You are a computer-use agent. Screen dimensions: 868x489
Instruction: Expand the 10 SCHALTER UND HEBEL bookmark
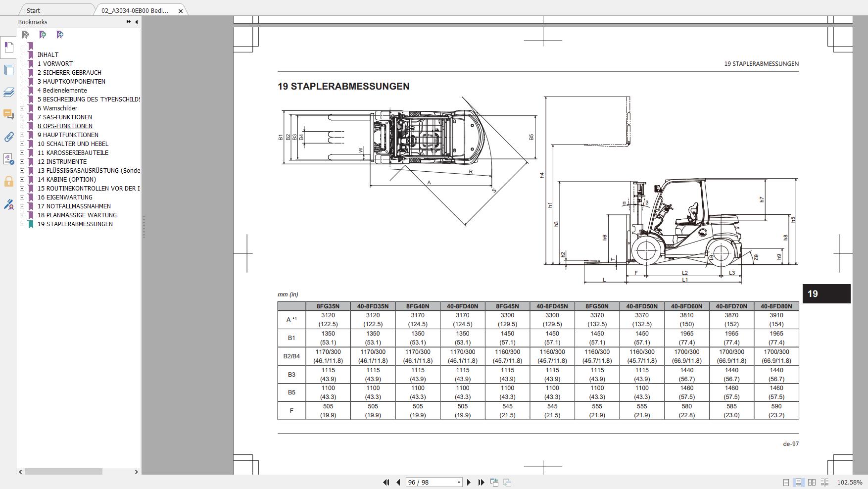click(x=22, y=144)
